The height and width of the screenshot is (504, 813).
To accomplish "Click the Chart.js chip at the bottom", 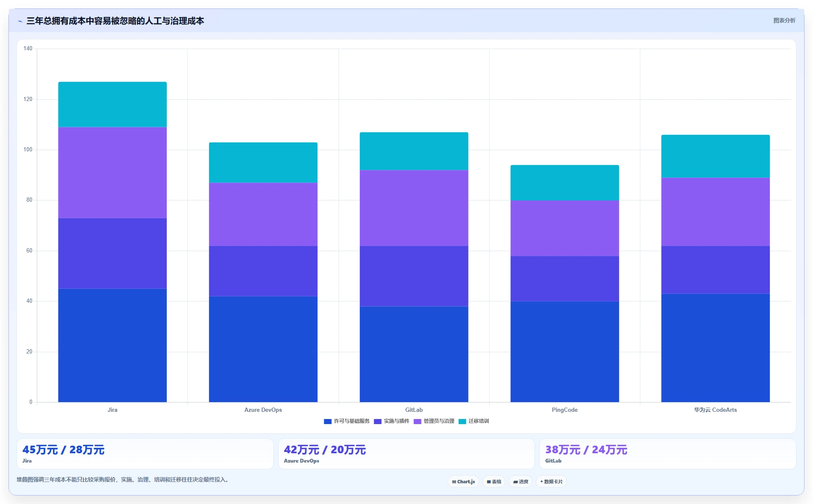I will coord(463,482).
